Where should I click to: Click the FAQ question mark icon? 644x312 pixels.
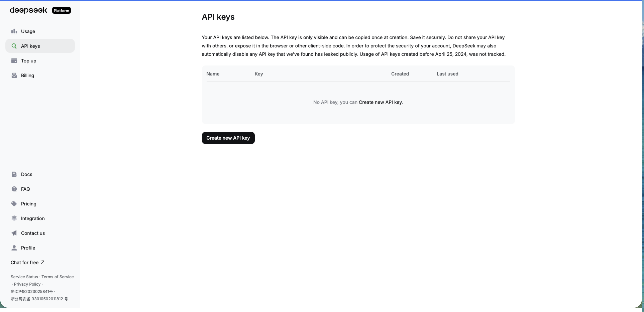[x=14, y=189]
